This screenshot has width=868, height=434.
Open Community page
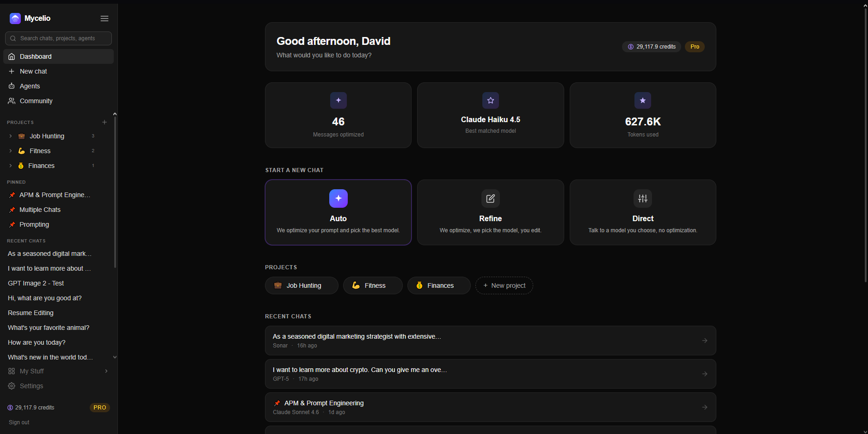click(58, 101)
